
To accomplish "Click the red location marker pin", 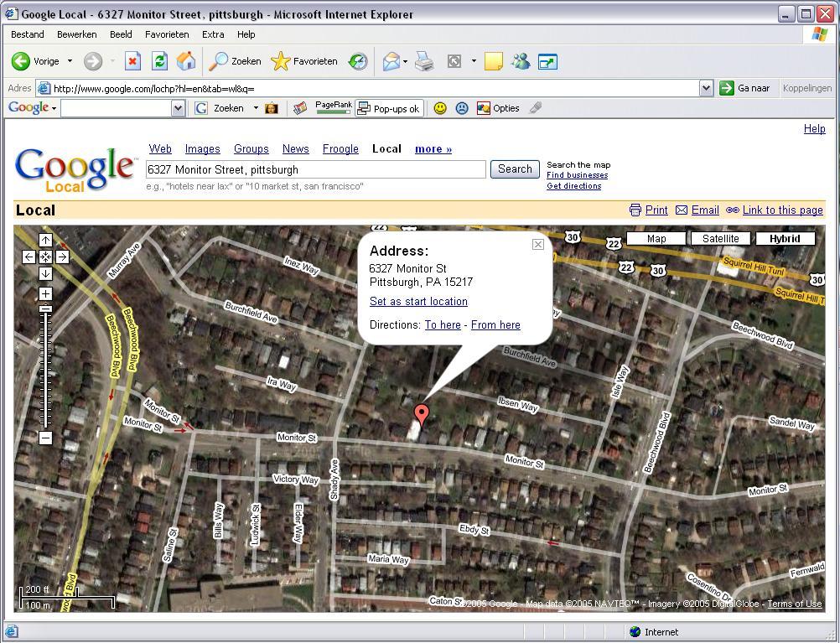I will [x=423, y=415].
